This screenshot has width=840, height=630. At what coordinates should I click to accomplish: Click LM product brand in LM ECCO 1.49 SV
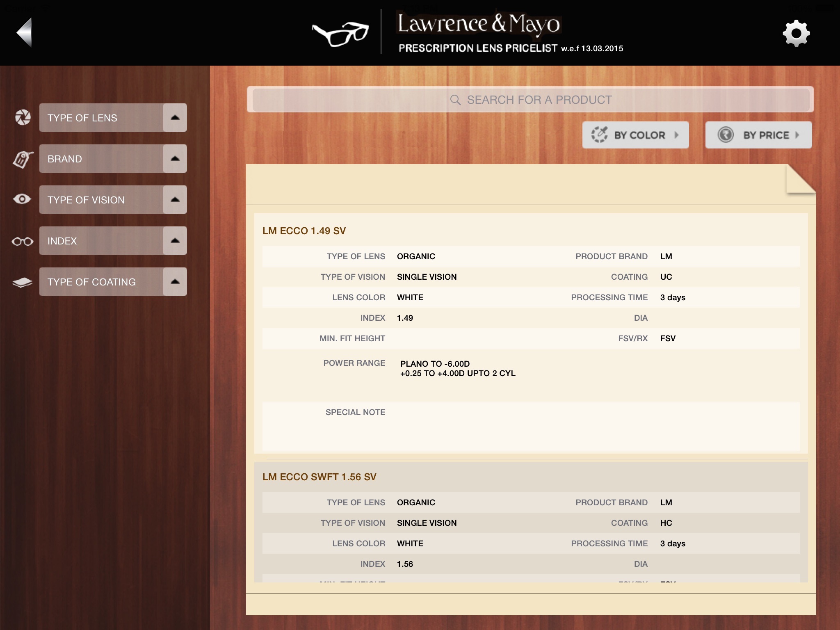666,256
